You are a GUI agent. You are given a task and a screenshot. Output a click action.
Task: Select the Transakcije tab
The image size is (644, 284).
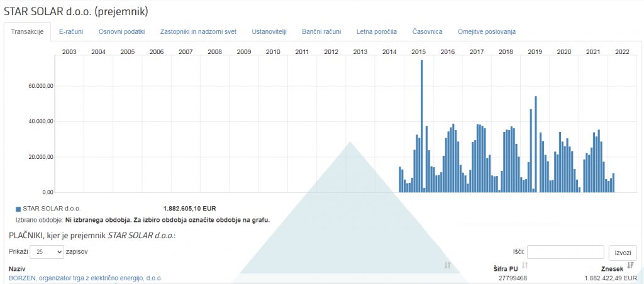(28, 31)
